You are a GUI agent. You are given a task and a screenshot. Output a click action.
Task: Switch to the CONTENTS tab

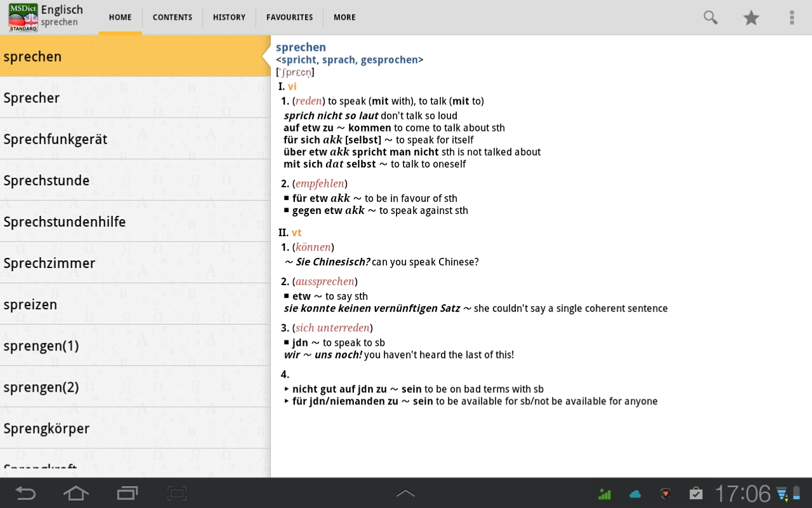[172, 18]
